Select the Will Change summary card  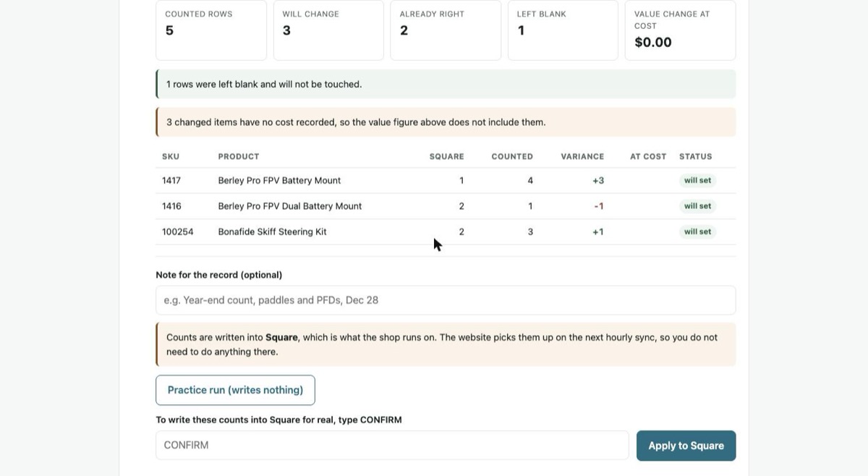(328, 30)
